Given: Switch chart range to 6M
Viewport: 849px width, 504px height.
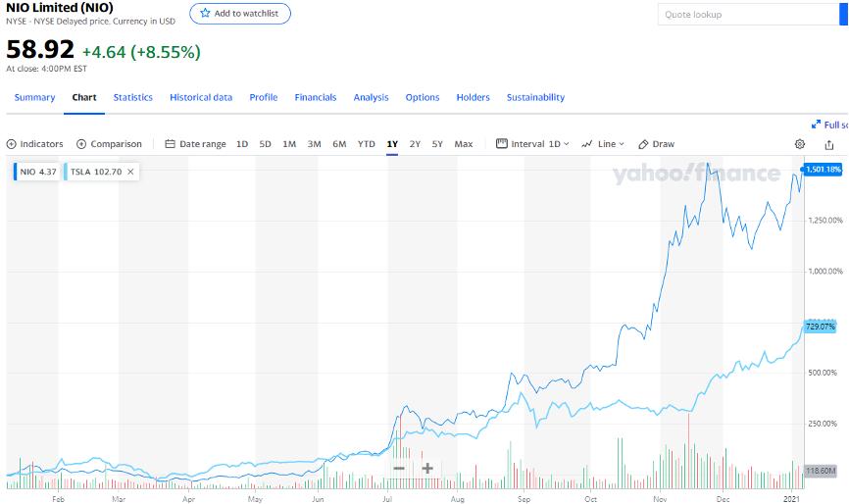Looking at the screenshot, I should (339, 144).
